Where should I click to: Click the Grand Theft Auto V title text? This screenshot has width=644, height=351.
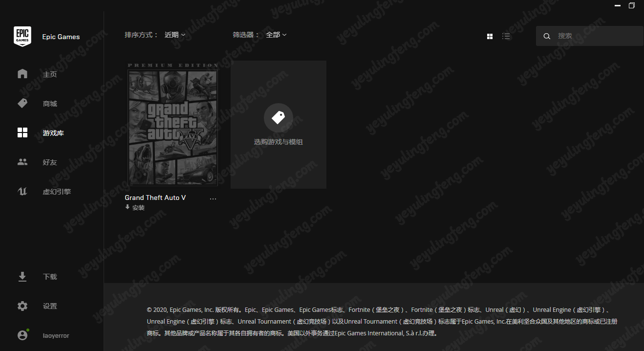click(x=155, y=197)
